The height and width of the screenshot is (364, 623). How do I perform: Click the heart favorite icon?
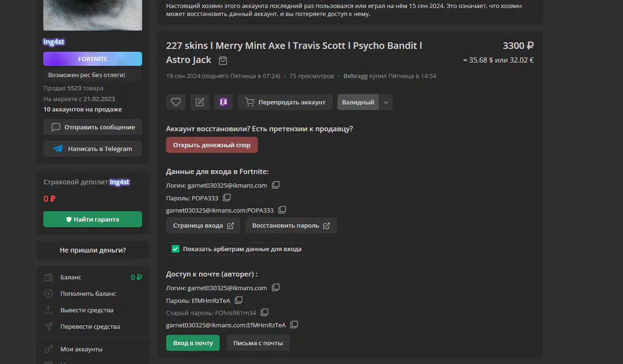click(x=176, y=102)
